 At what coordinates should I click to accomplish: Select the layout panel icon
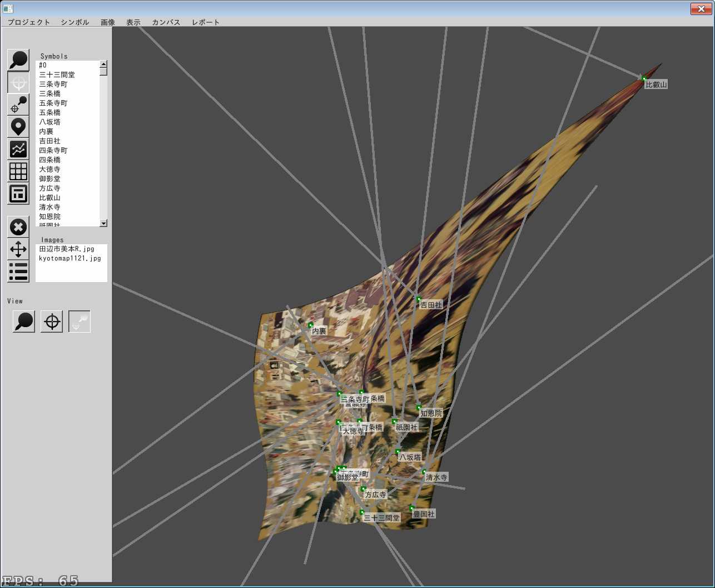18,194
